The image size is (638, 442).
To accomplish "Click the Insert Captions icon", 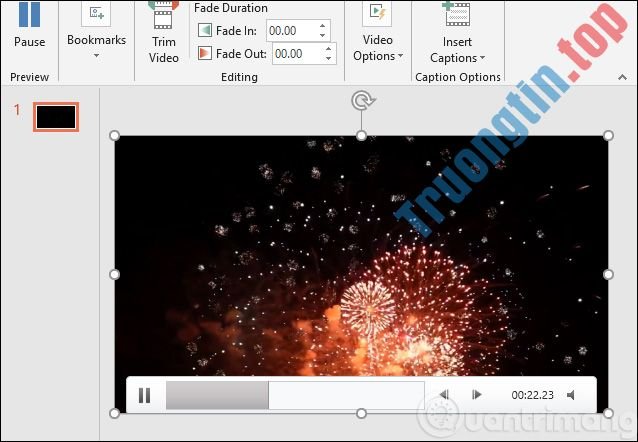I will [457, 14].
